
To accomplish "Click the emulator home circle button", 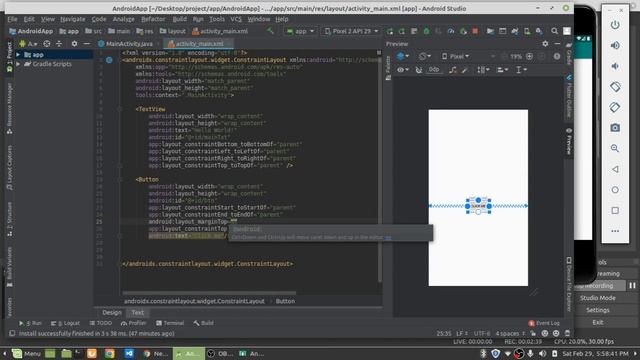I will coord(615,190).
